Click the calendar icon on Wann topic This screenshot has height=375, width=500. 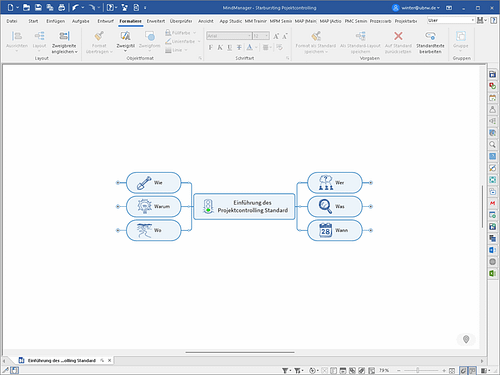coord(325,230)
